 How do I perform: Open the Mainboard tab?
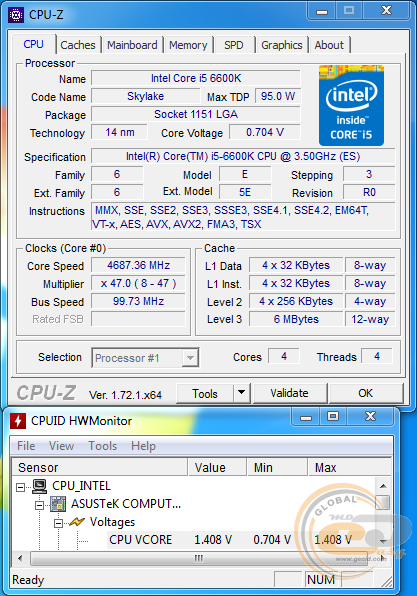[132, 45]
